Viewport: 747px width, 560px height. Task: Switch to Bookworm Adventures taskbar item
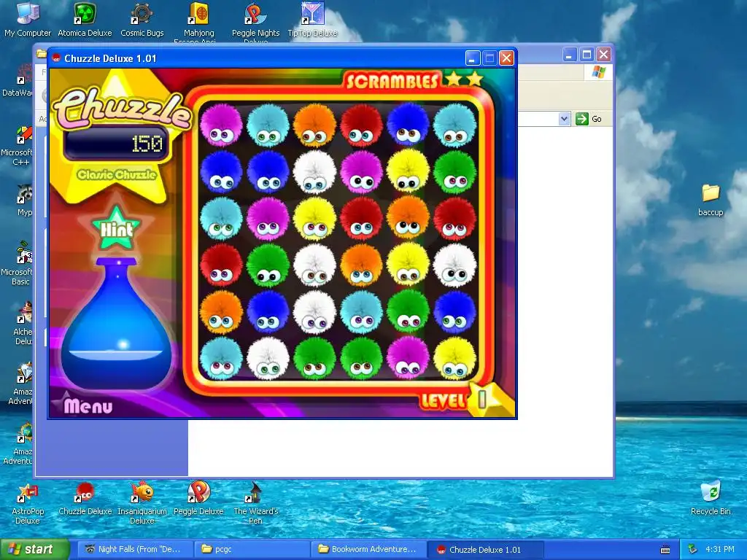(368, 549)
